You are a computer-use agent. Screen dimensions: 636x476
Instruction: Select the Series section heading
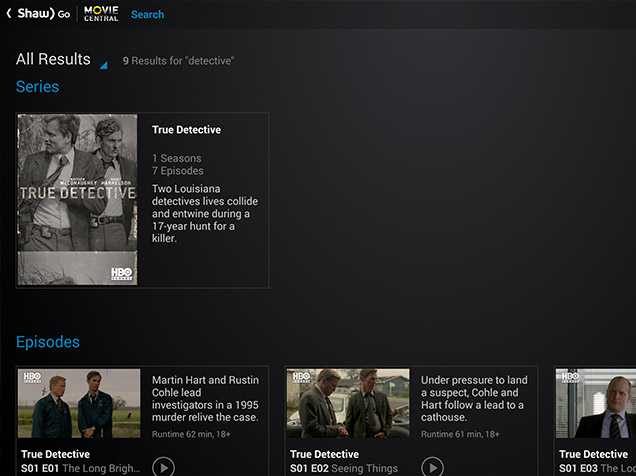37,87
